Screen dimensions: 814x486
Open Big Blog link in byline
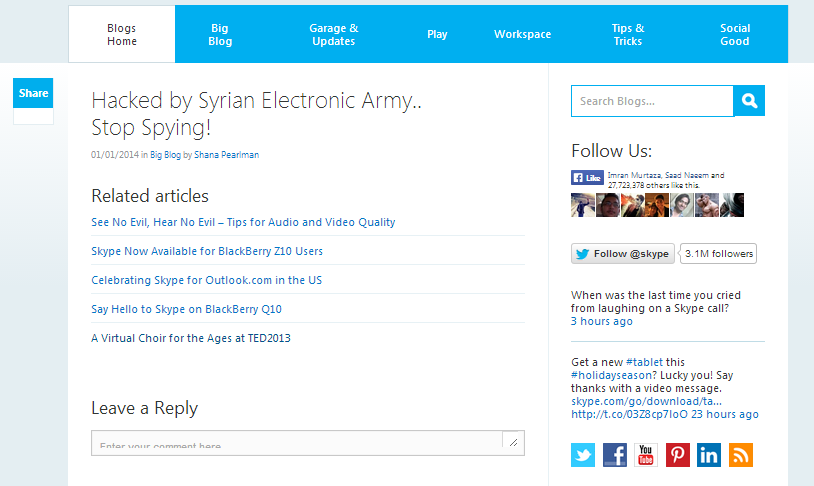[x=166, y=155]
